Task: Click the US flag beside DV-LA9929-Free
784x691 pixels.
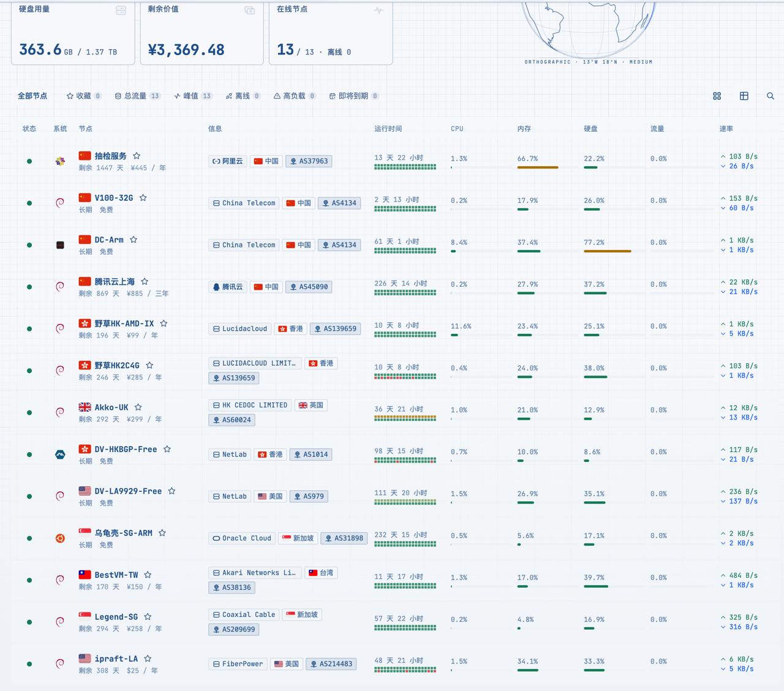Action: click(x=85, y=491)
